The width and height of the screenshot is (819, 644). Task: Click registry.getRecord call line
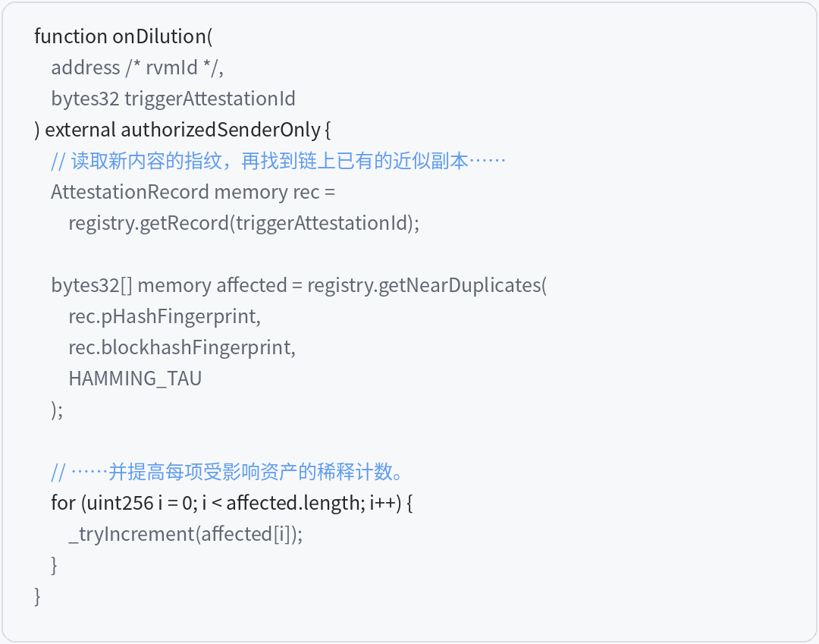(244, 223)
